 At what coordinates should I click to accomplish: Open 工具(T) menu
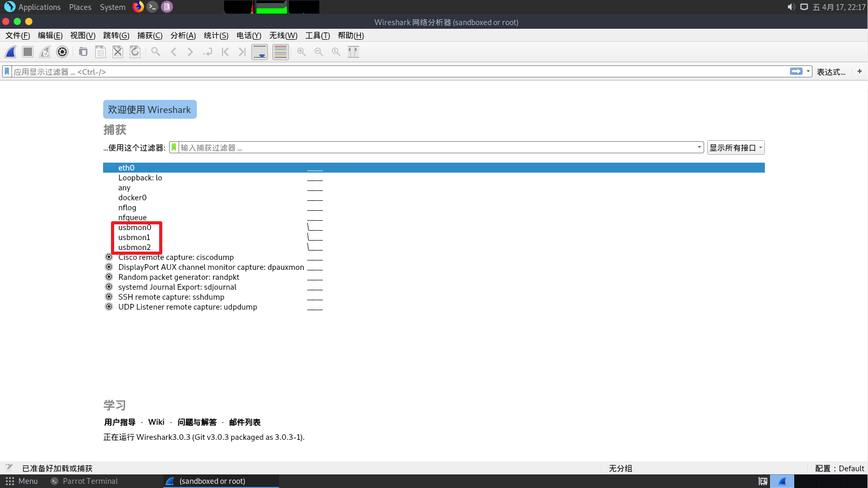(x=318, y=36)
